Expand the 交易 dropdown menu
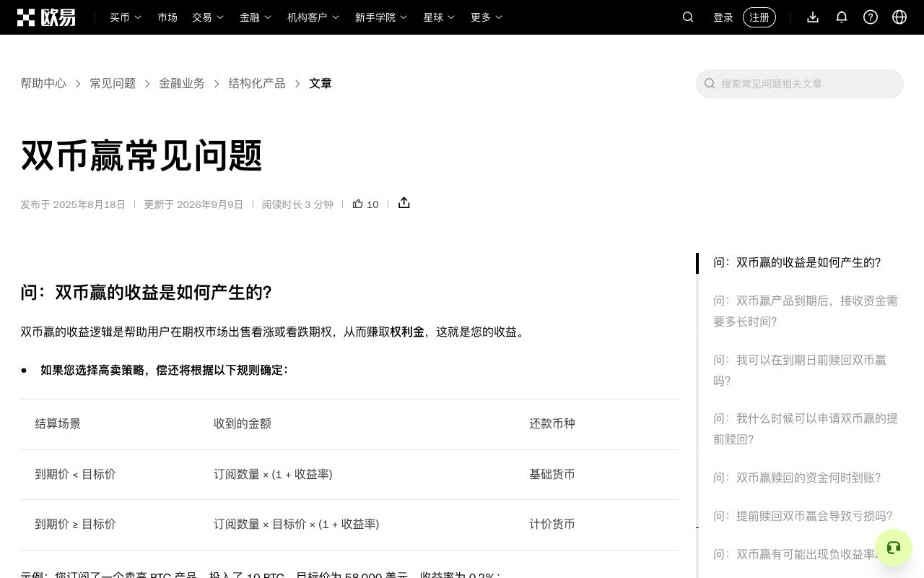The image size is (924, 578). pyautogui.click(x=208, y=17)
